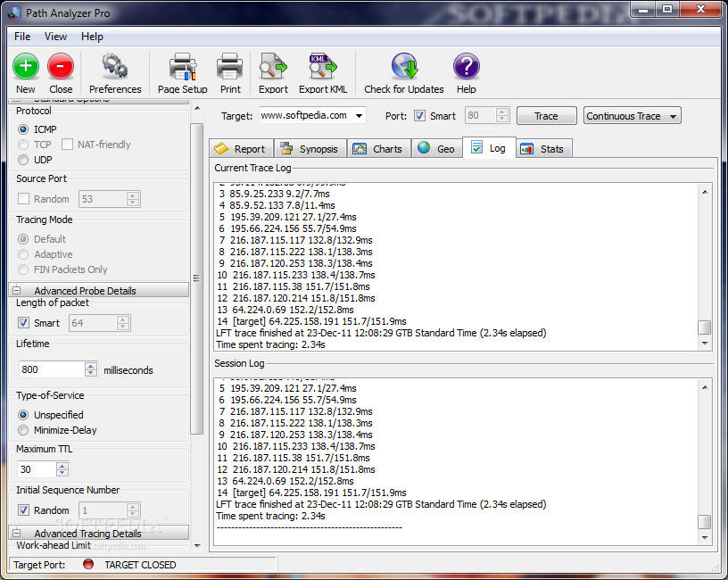Image resolution: width=728 pixels, height=580 pixels.
Task: Select FIN Packets Only tracing mode
Action: 23,269
